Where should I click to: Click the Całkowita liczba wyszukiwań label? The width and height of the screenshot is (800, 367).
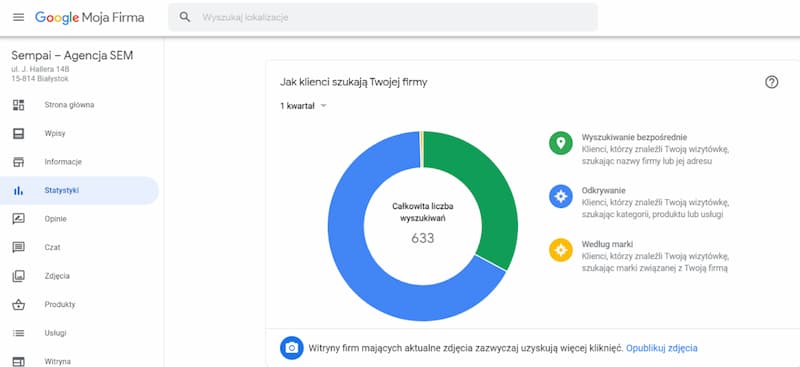click(422, 212)
